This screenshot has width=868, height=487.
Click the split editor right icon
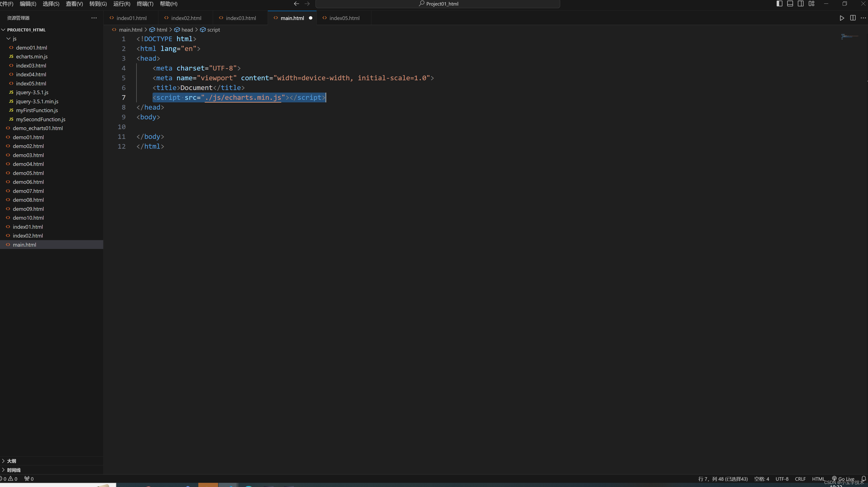pos(852,18)
